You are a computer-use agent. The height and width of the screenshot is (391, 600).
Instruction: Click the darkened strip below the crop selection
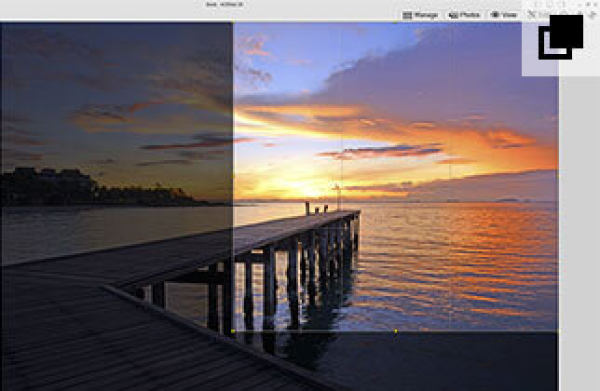click(x=396, y=361)
